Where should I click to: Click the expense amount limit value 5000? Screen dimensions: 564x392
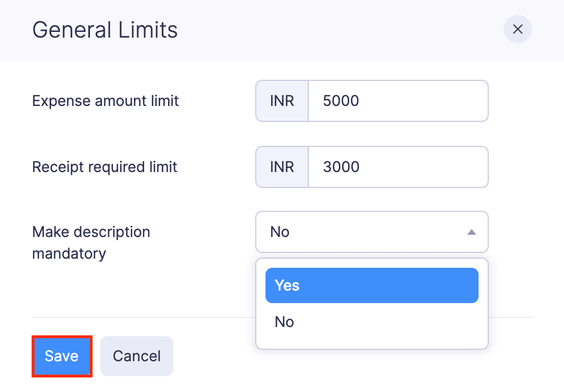399,101
